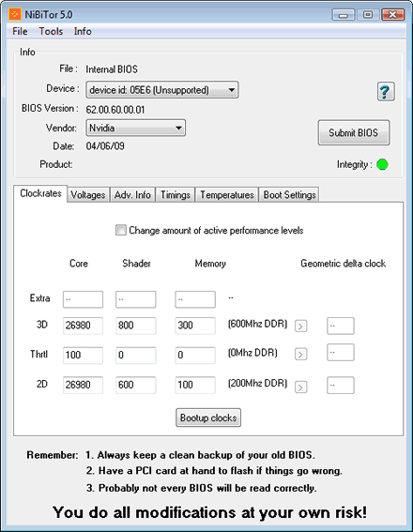Switch to the Boot Settings tab
413x532 pixels.
coord(289,195)
